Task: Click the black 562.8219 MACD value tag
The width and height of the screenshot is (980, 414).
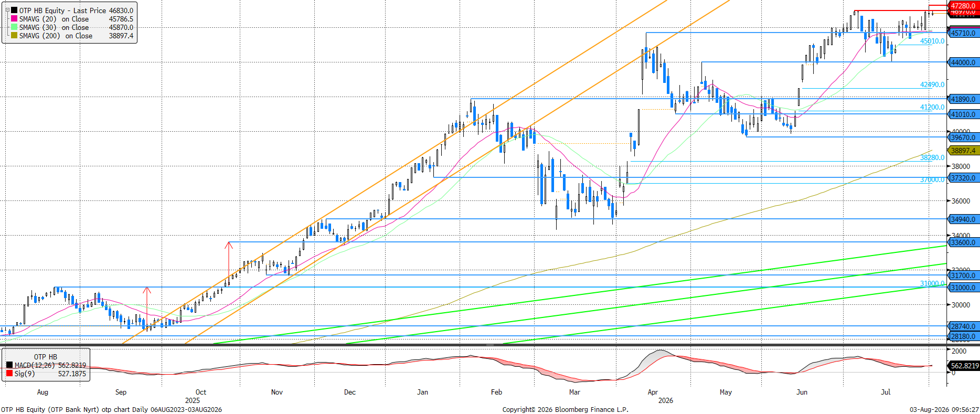Action: (964, 366)
